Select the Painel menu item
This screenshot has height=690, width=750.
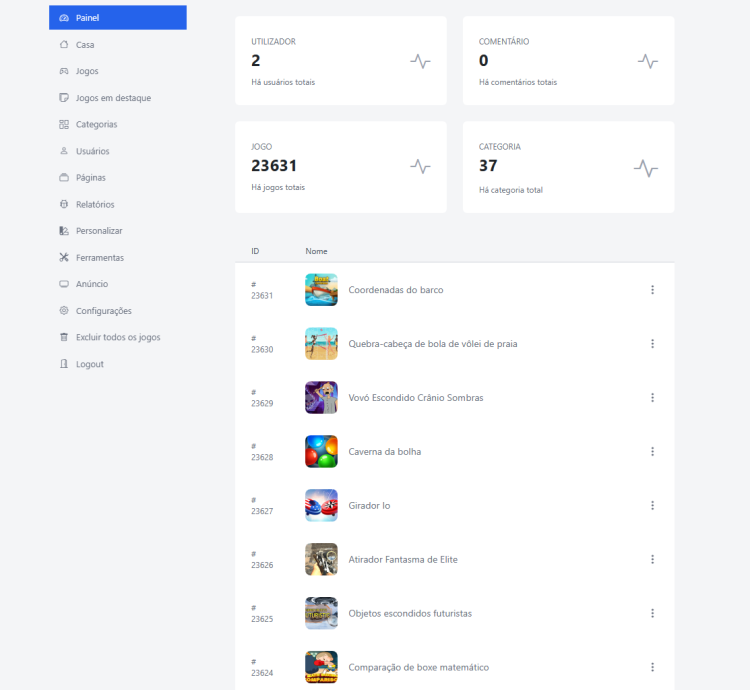pyautogui.click(x=117, y=18)
